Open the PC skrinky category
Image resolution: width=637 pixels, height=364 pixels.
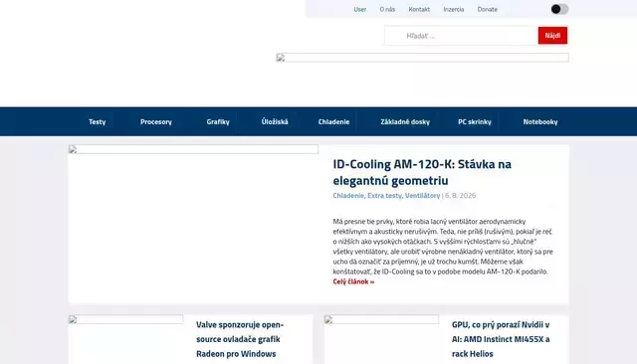click(475, 121)
